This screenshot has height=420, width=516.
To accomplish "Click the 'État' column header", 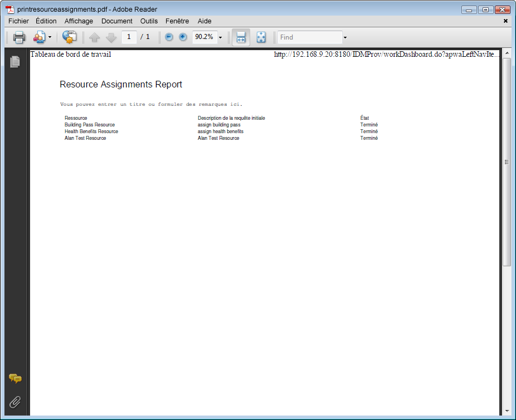I will point(364,118).
